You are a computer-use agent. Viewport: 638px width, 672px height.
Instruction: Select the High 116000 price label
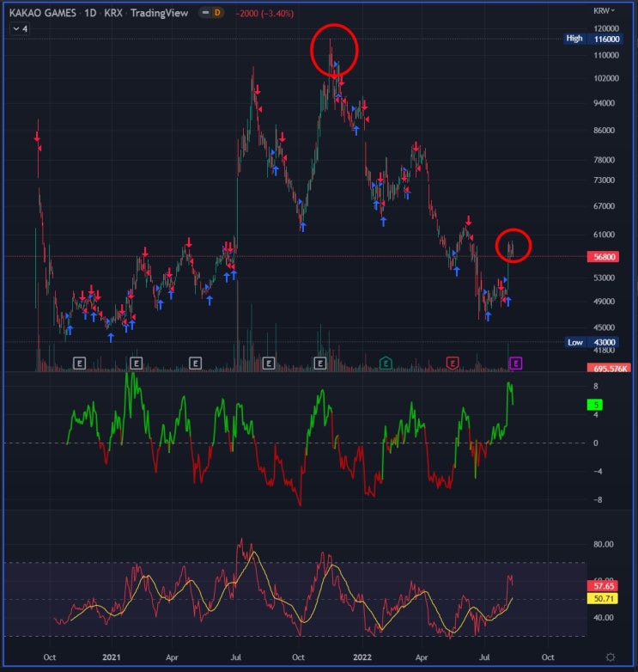click(593, 39)
